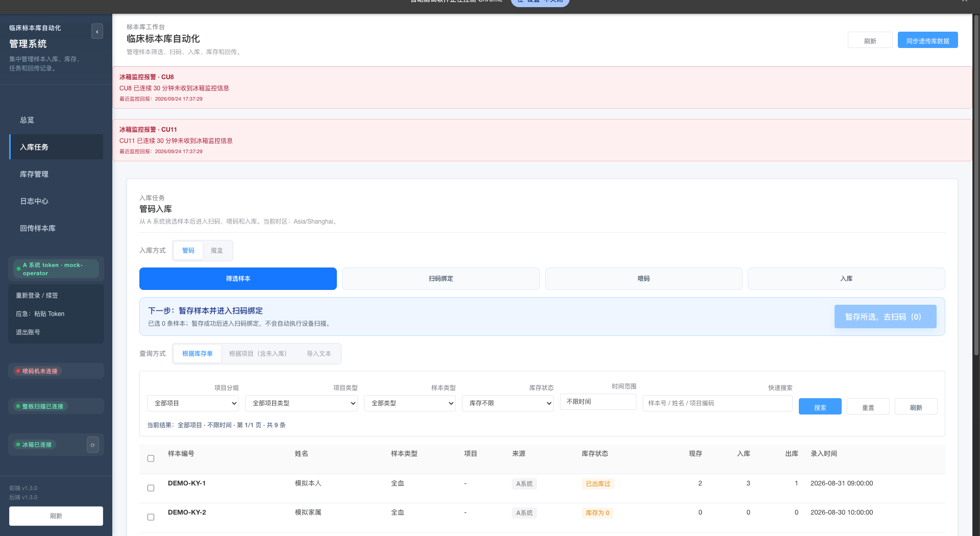Click the 整板扫描已连接 status indicator

coord(40,406)
